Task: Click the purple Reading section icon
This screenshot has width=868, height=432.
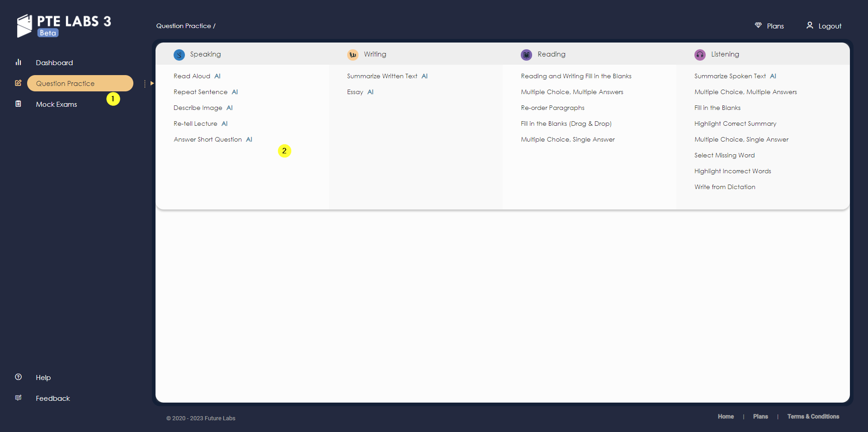Action: pos(526,55)
